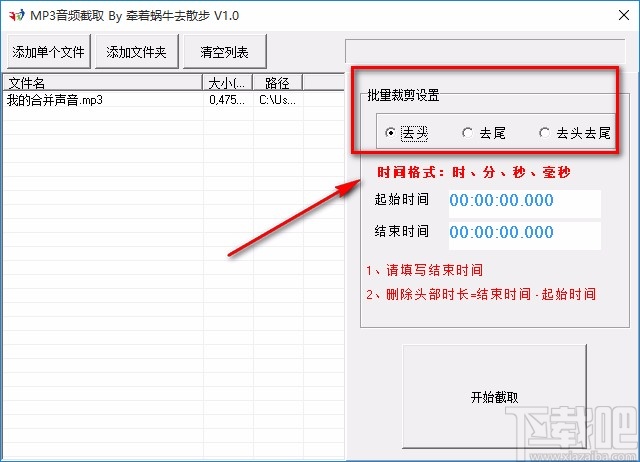Click the 添加文件夹 button
Image resolution: width=640 pixels, height=462 pixels.
tap(136, 52)
